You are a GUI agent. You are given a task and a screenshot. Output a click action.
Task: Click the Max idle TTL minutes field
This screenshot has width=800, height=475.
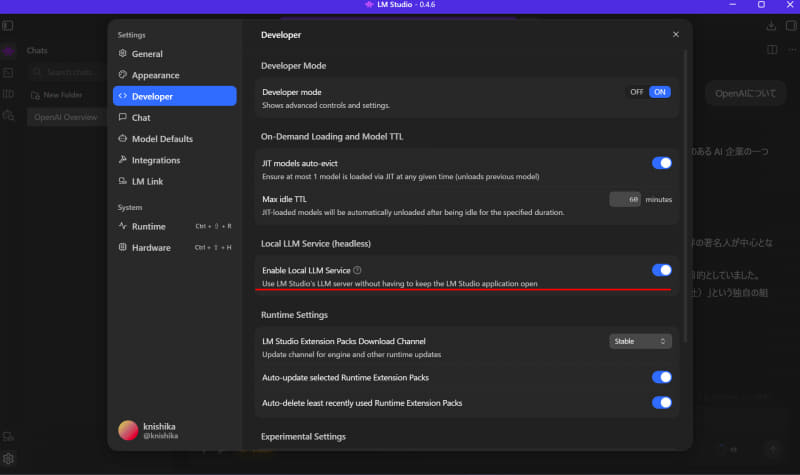pos(625,199)
